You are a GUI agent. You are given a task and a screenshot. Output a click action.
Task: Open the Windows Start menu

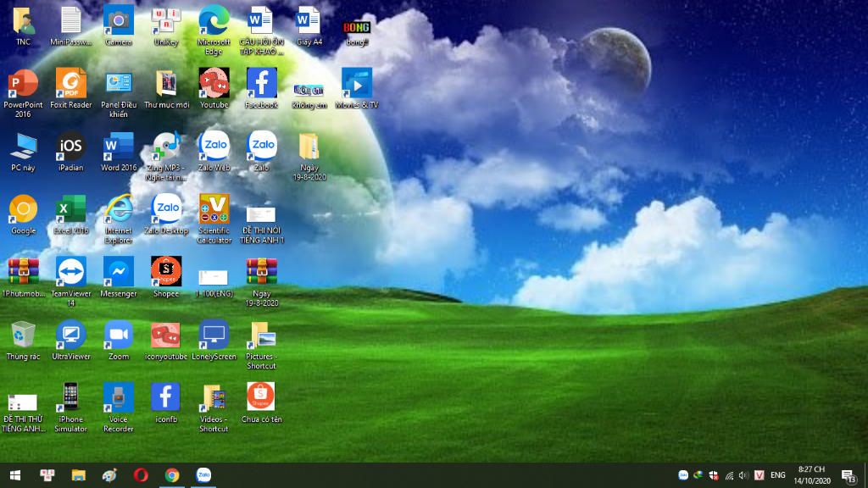(x=15, y=475)
